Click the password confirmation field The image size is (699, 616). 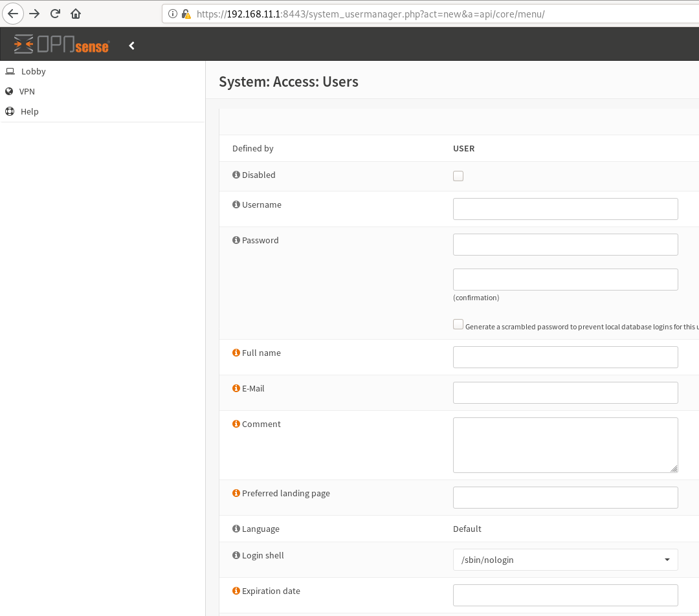click(565, 280)
